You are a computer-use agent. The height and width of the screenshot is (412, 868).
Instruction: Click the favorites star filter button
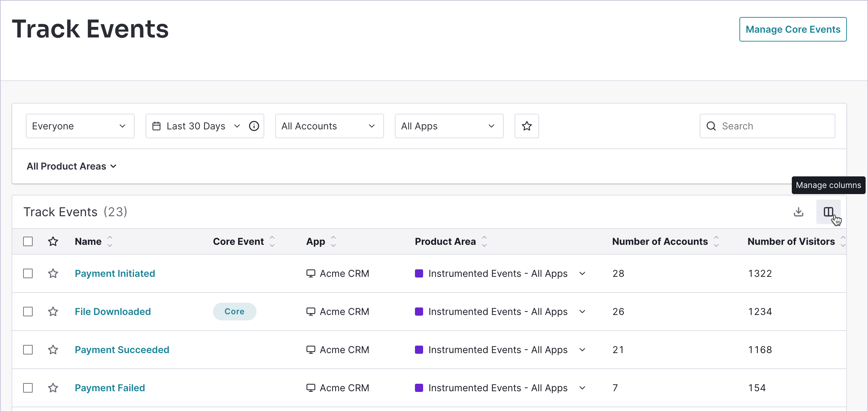527,126
